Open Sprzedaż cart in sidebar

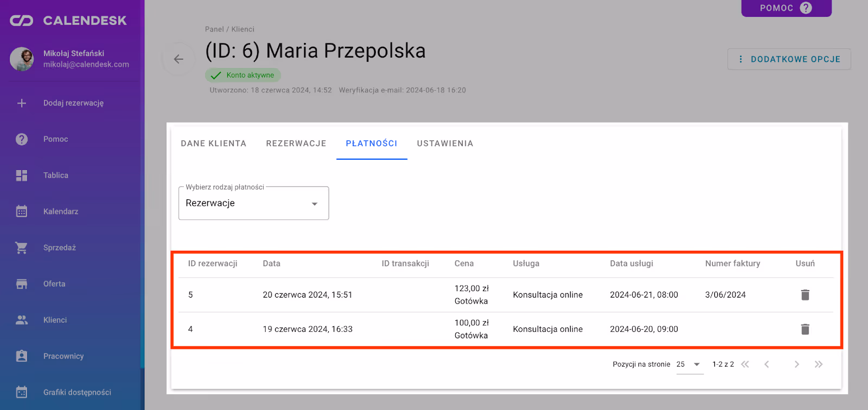[x=22, y=248]
